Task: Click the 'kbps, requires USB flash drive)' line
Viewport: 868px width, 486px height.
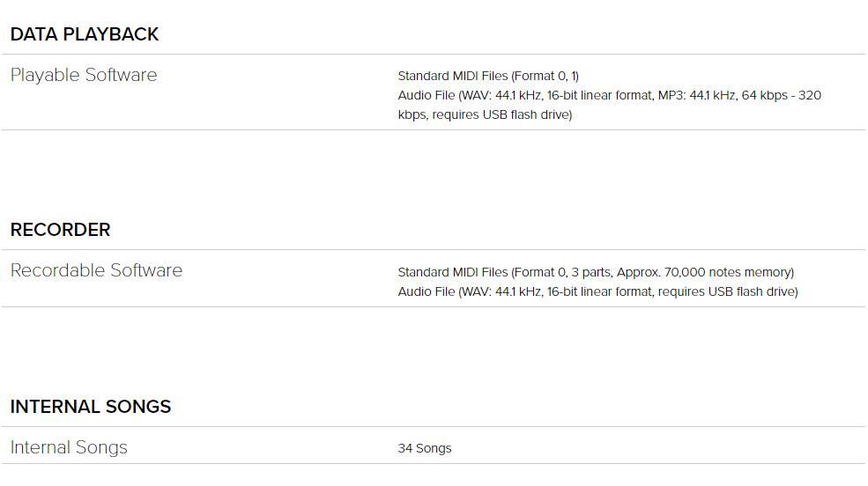Action: [x=485, y=114]
